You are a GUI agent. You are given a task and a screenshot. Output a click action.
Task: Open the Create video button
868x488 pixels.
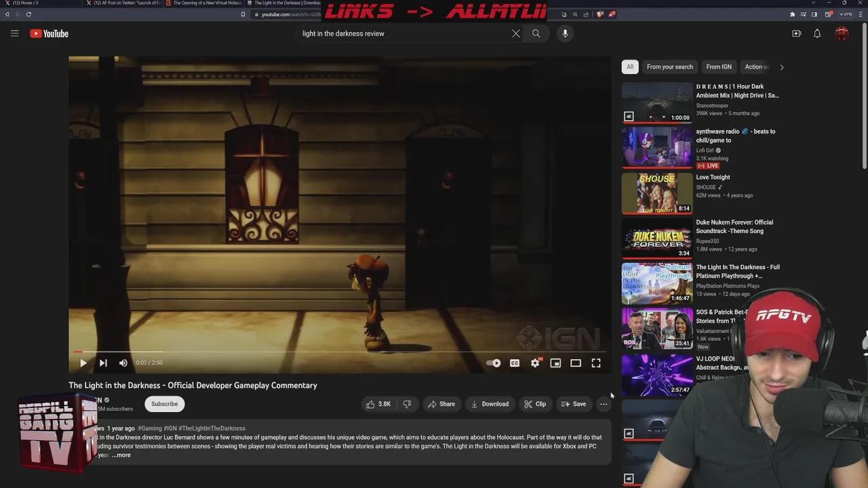pos(797,33)
